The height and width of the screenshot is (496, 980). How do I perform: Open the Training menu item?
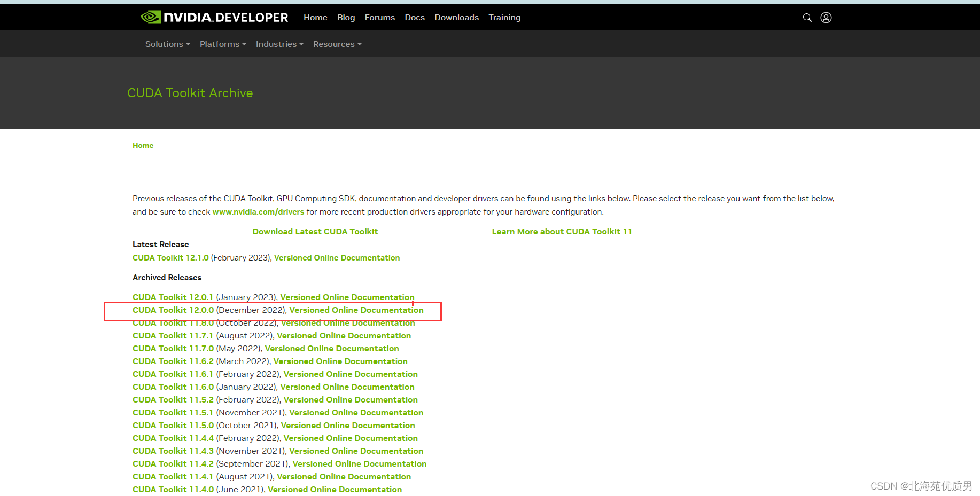pyautogui.click(x=504, y=18)
